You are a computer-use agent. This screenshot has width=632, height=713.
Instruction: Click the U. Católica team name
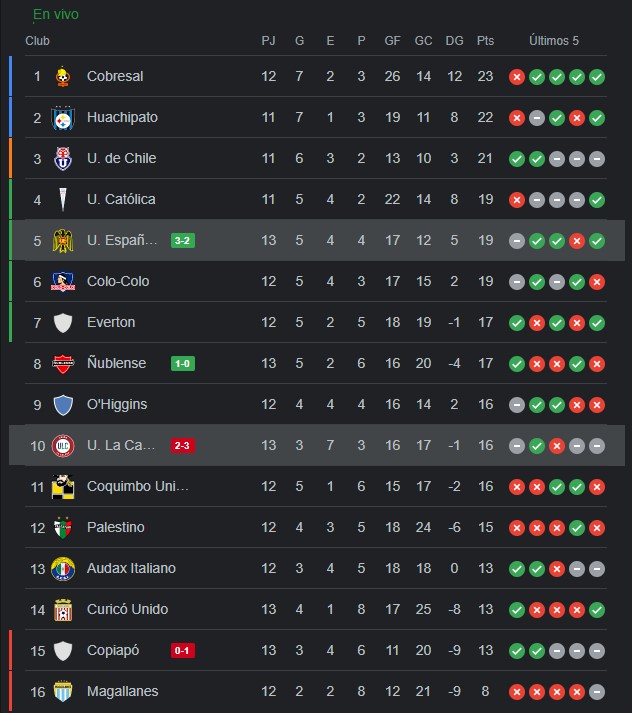[121, 199]
